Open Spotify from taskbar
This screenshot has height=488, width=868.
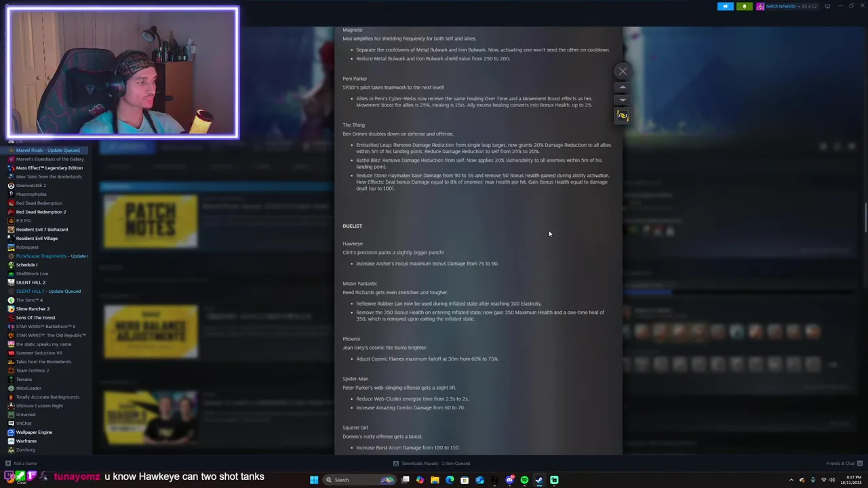(524, 480)
